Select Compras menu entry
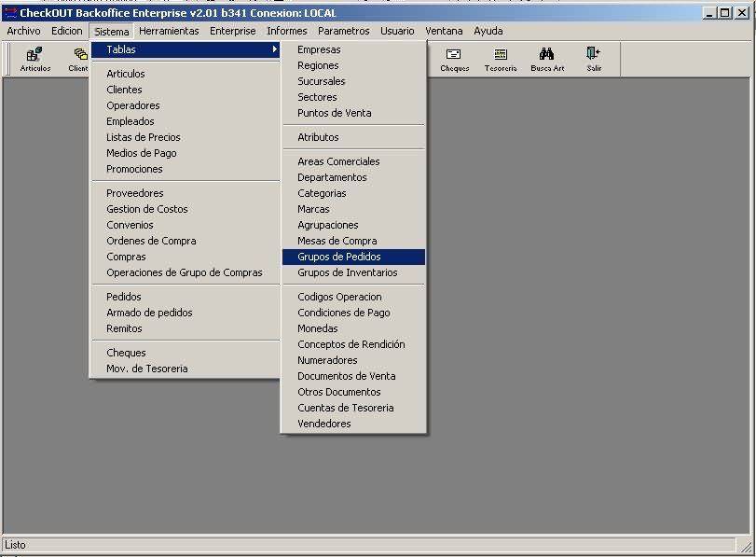The image size is (756, 557). click(186, 257)
